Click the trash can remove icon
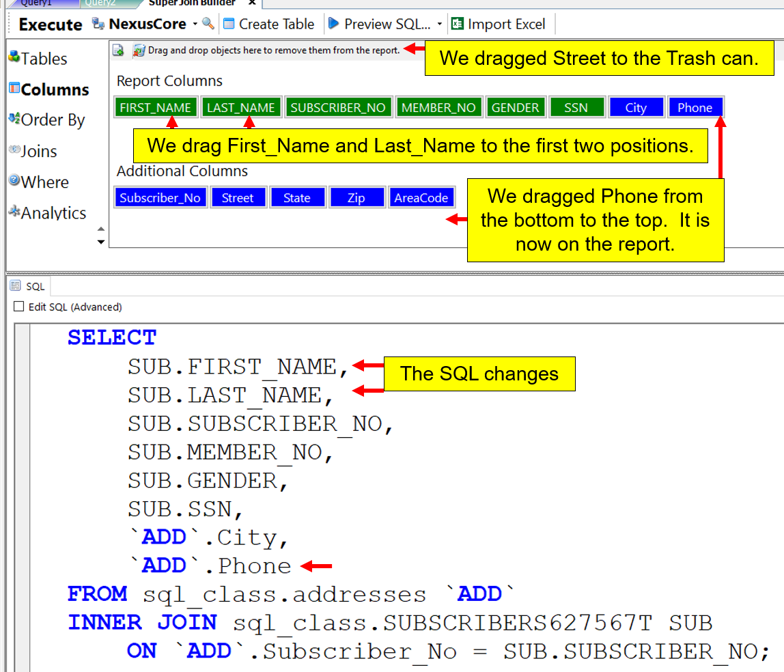Image resolution: width=784 pixels, height=672 pixels. tap(139, 51)
